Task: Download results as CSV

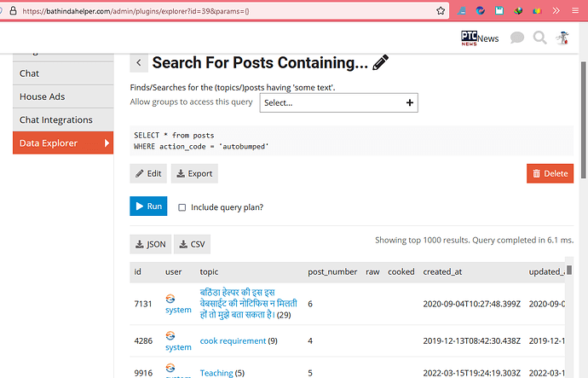Action: (192, 244)
